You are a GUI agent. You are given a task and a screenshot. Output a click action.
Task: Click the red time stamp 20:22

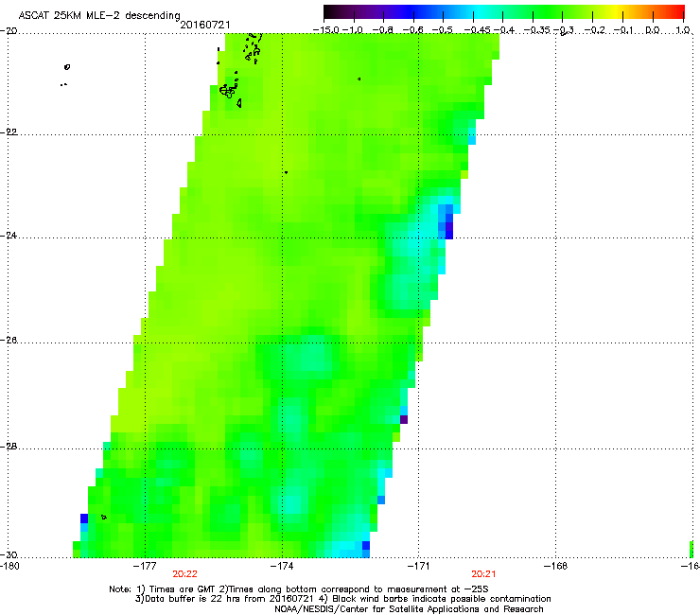tap(184, 574)
